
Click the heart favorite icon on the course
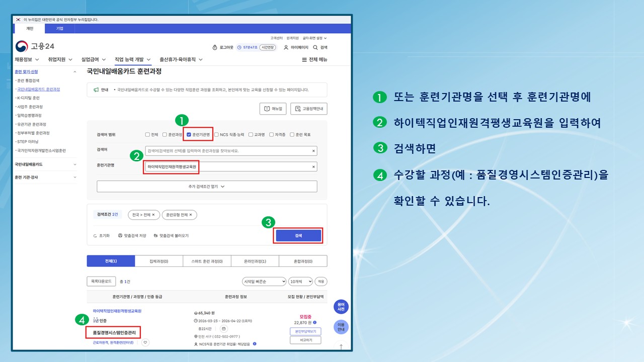click(x=145, y=342)
